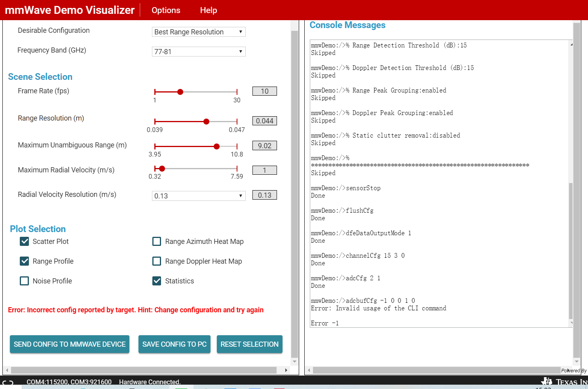
Task: Expand the Radial Velocity Resolution dropdown
Action: (x=199, y=196)
